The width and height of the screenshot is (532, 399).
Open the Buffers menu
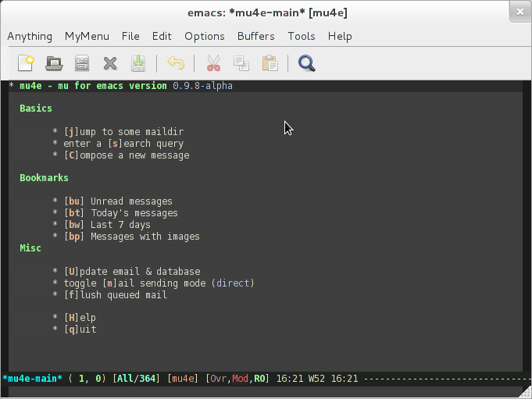(x=255, y=36)
